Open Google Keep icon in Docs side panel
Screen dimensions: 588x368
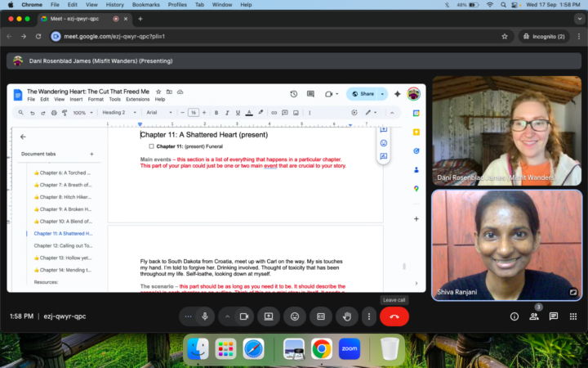point(416,132)
